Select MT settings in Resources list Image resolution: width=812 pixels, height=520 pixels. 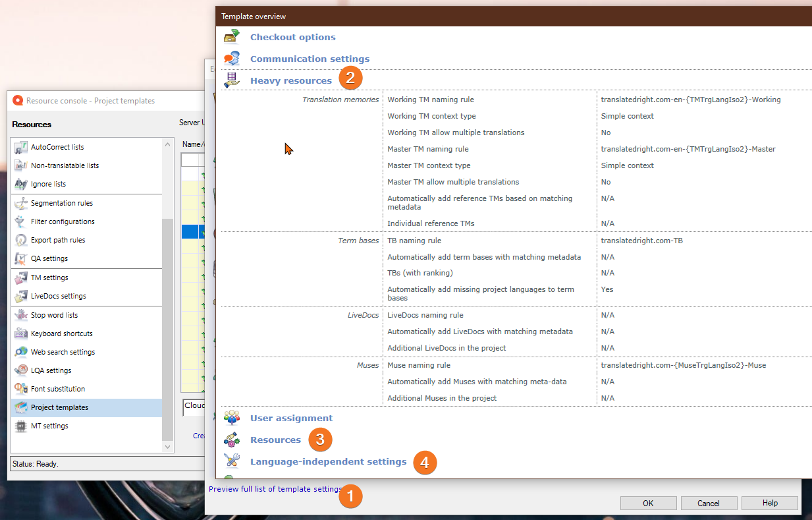tap(86, 426)
